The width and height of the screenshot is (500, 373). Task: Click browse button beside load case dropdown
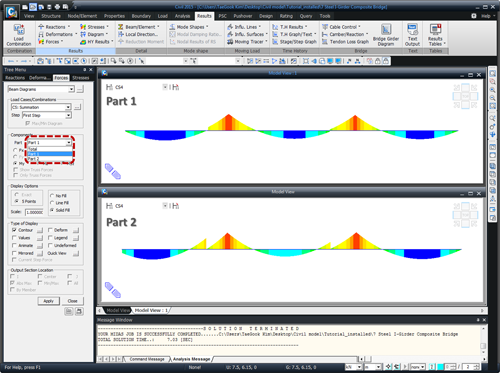click(x=77, y=107)
